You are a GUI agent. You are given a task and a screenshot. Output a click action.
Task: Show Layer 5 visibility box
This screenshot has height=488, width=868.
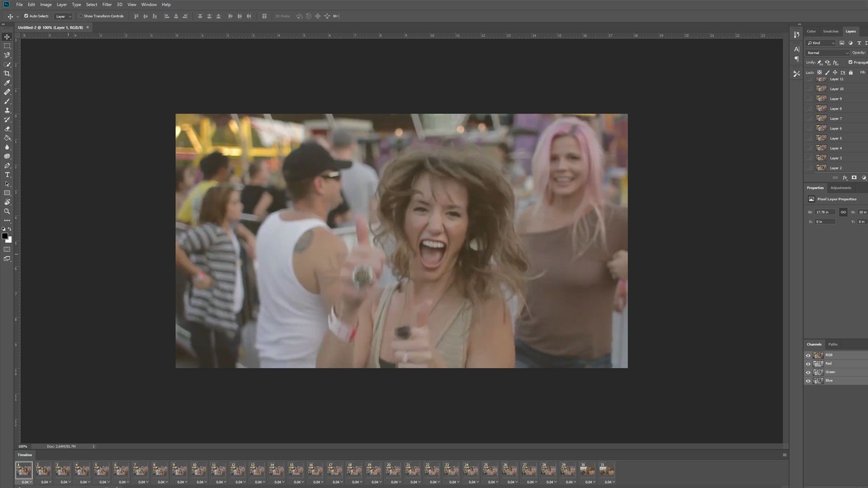click(x=809, y=138)
